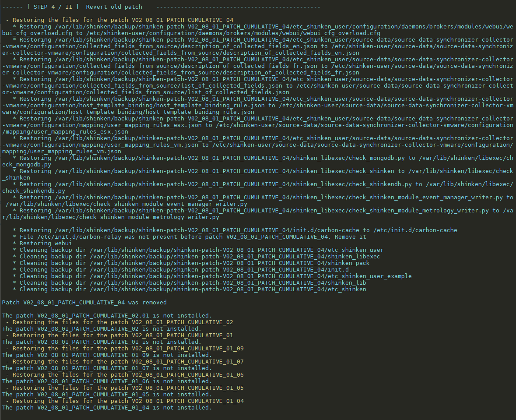Image resolution: width=516 pixels, height=420 pixels.
Task: Click the PATCH_CUMULATIVE_01_07 is not installed line
Action: click(x=107, y=368)
